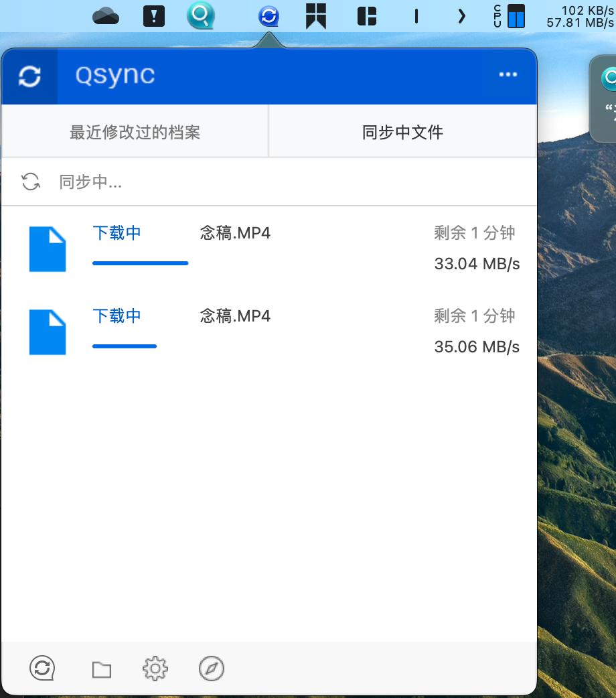
Task: Click the Qsync icon in the menu bar
Action: [x=268, y=16]
